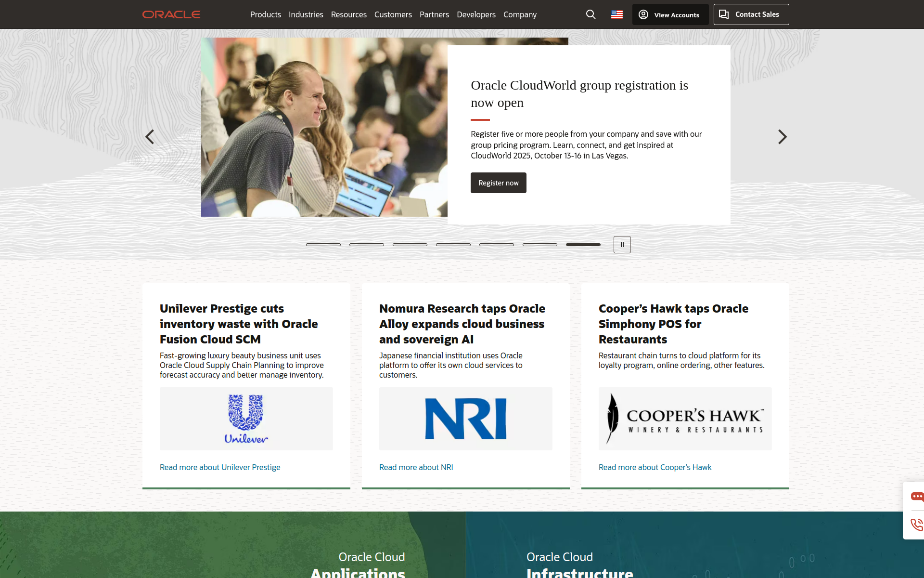Open the search magnifier icon
The image size is (924, 578).
click(590, 14)
